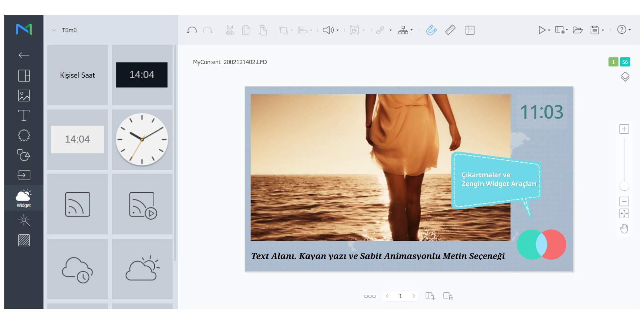
Task: Open the Image tool in sidebar
Action: click(x=24, y=96)
